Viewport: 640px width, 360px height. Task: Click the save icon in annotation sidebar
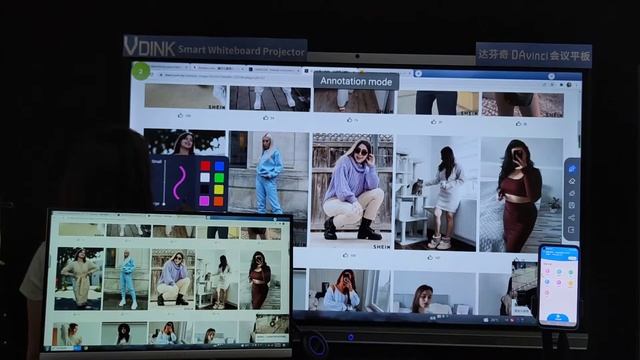point(572,205)
